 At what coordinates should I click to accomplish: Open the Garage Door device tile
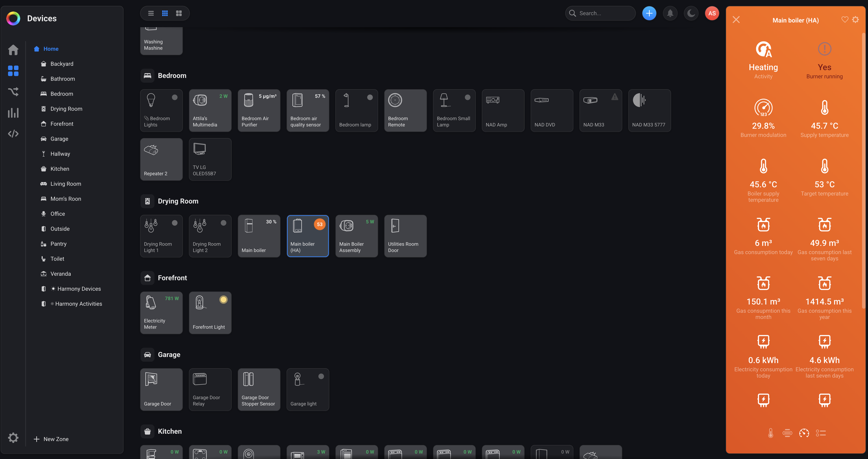coord(161,389)
